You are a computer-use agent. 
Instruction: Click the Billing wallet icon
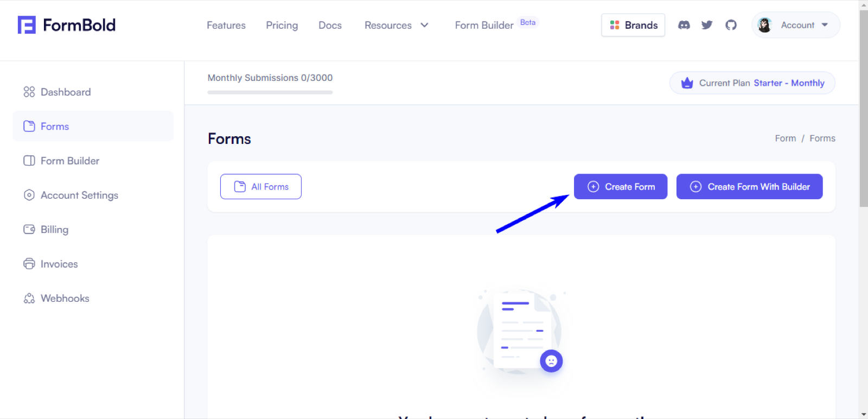coord(29,230)
